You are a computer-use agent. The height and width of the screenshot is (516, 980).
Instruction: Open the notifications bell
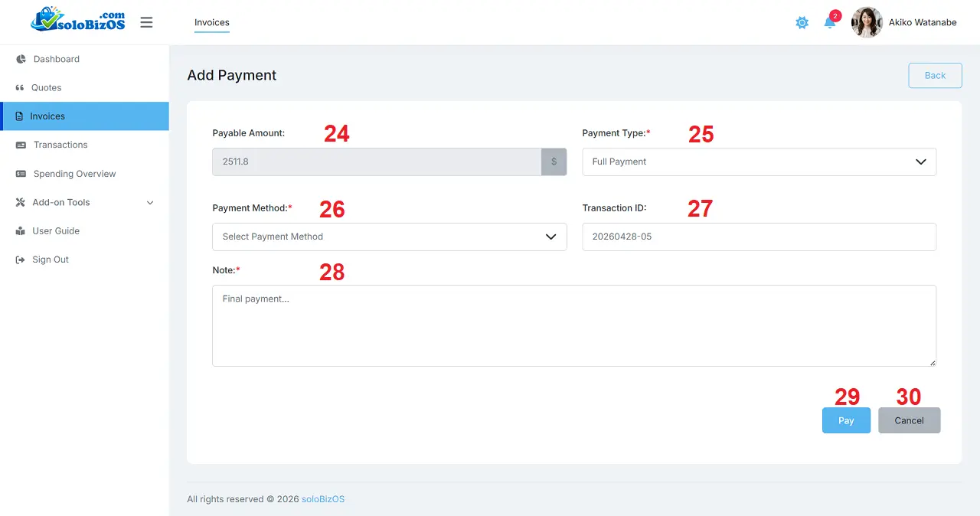pyautogui.click(x=830, y=22)
